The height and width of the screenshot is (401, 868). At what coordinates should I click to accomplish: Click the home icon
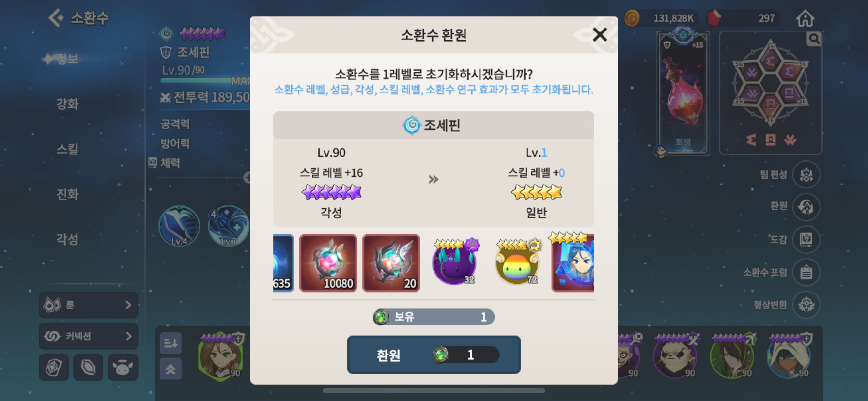pos(805,18)
